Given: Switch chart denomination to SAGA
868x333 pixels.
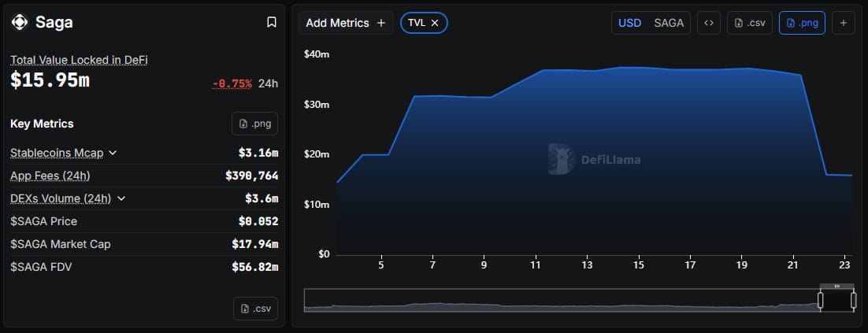Looking at the screenshot, I should (x=669, y=23).
